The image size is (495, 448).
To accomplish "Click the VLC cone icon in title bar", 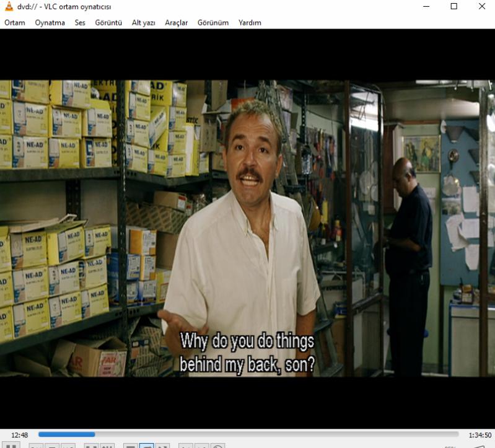I will 8,6.
